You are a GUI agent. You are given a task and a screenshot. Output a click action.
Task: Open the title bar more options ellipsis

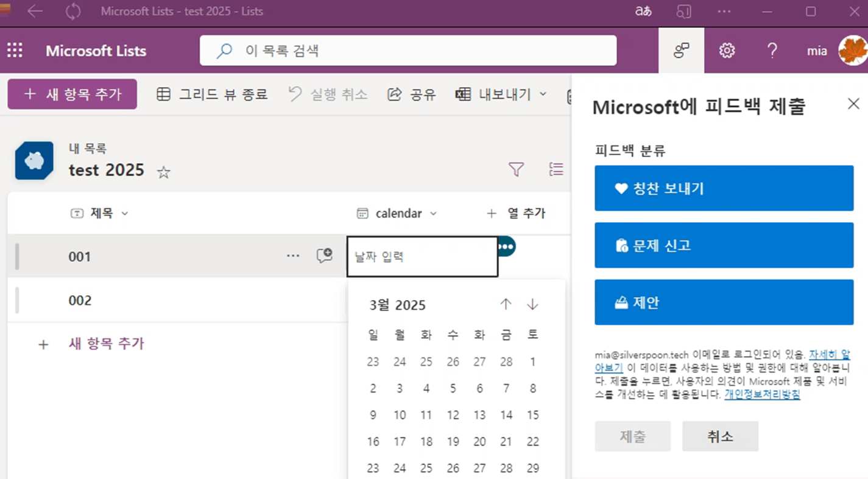(x=724, y=12)
